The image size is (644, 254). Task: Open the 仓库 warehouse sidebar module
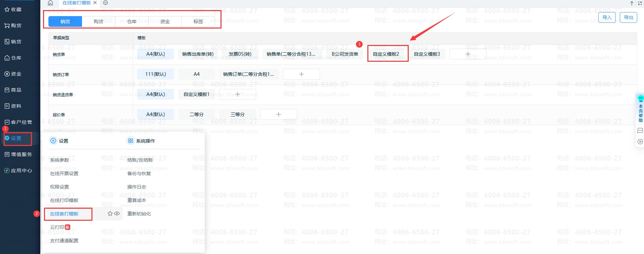(x=13, y=58)
